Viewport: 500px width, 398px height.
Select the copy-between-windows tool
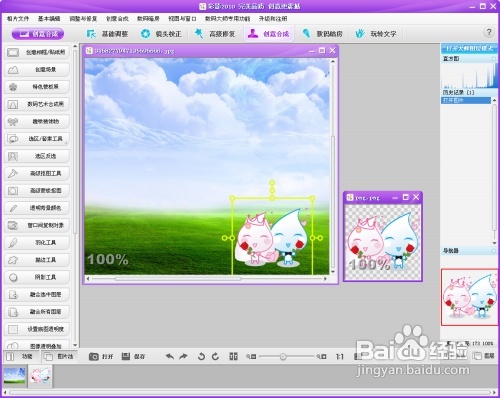(37, 226)
